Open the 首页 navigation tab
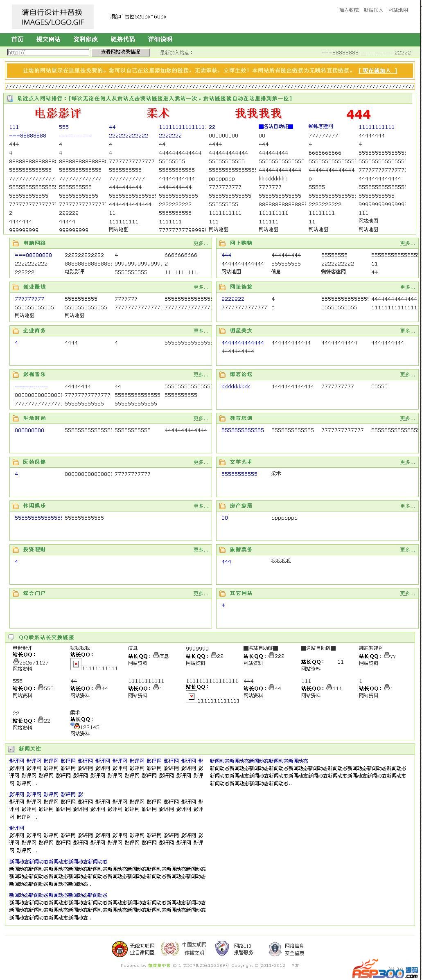Screen dimensions: 422x980 coord(18,39)
